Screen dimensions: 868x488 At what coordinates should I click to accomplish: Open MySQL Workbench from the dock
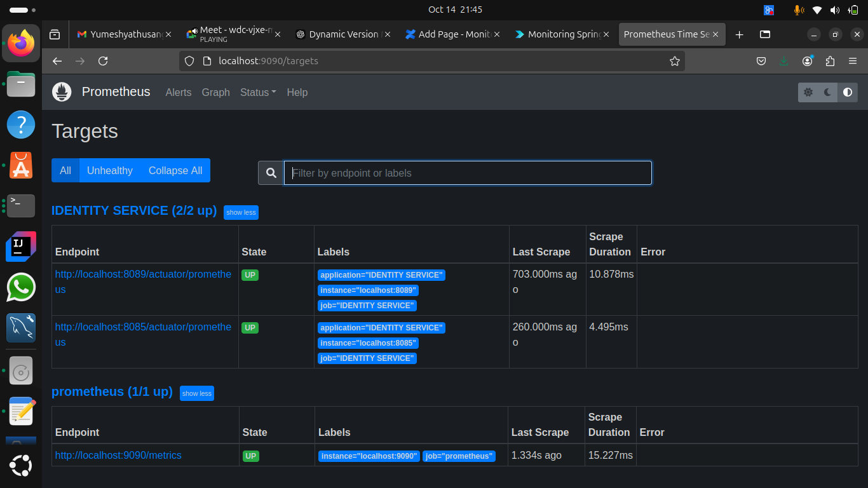[x=21, y=328]
